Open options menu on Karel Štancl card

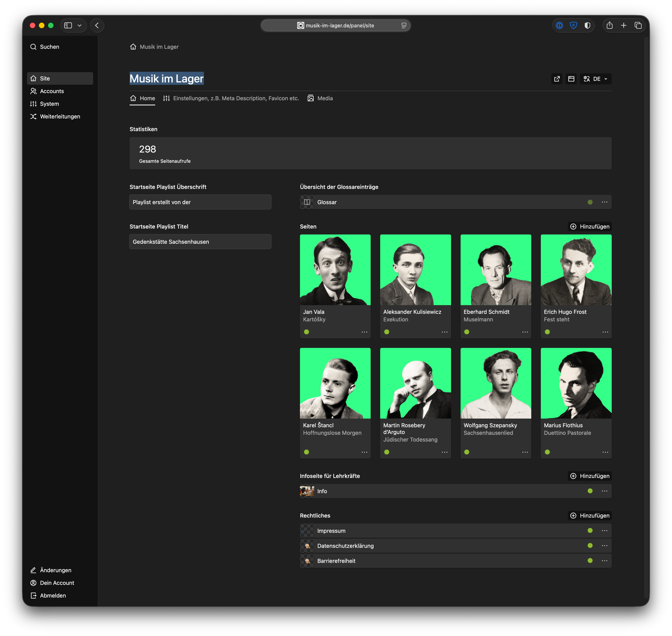[x=364, y=452]
